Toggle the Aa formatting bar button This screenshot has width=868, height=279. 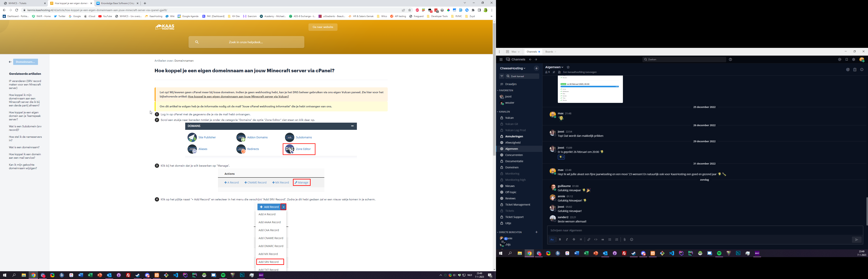552,240
